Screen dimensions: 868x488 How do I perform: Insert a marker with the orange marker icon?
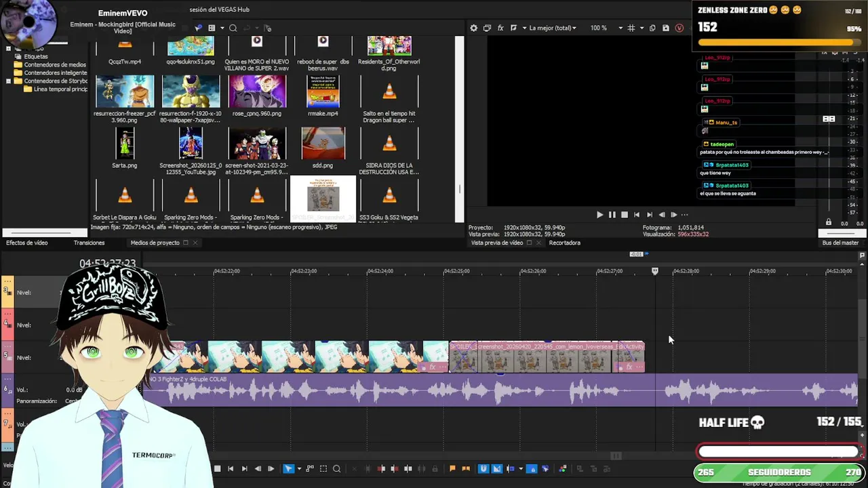click(452, 468)
